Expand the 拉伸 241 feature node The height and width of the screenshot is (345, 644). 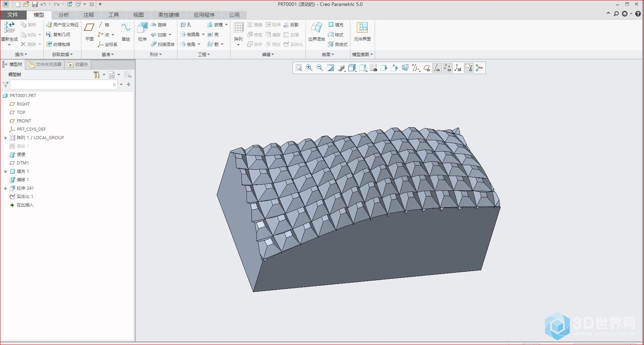tap(6, 188)
